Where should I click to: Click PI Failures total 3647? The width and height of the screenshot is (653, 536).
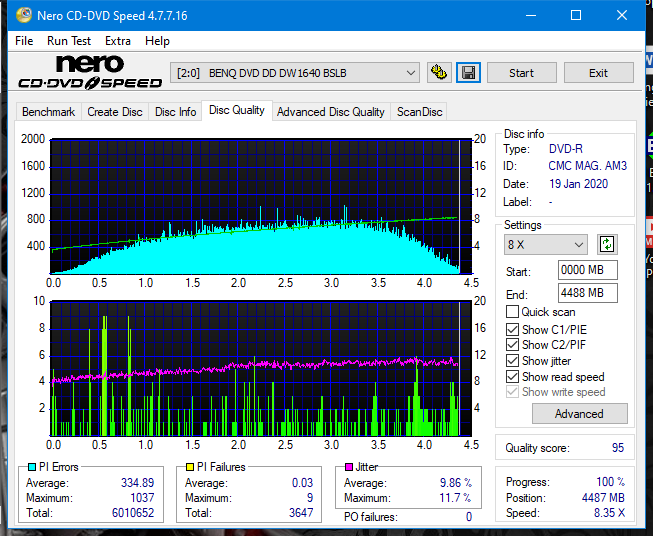tap(301, 513)
